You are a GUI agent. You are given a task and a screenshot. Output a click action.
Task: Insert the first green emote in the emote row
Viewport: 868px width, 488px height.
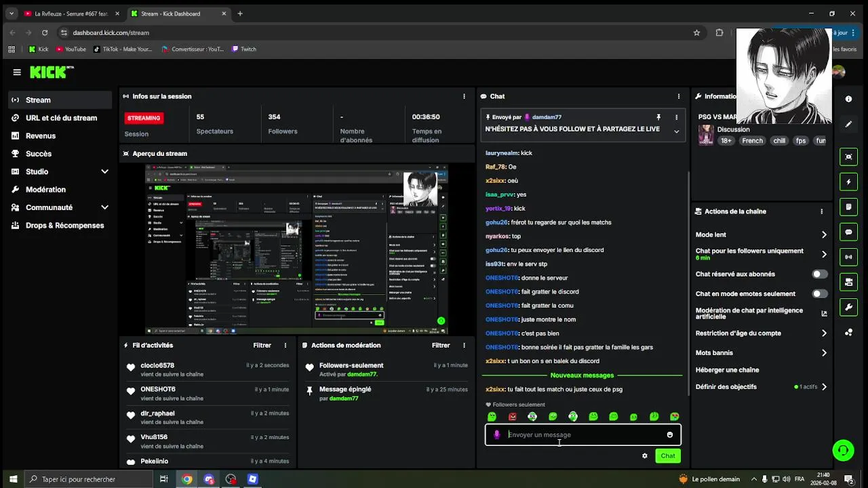[x=492, y=417]
